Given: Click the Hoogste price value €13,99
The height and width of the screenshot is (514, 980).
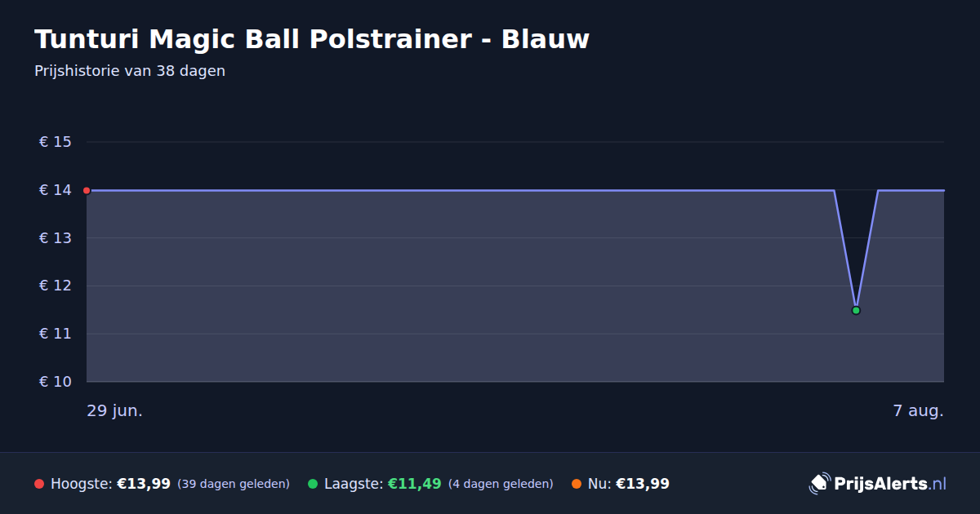Looking at the screenshot, I should click(x=144, y=484).
